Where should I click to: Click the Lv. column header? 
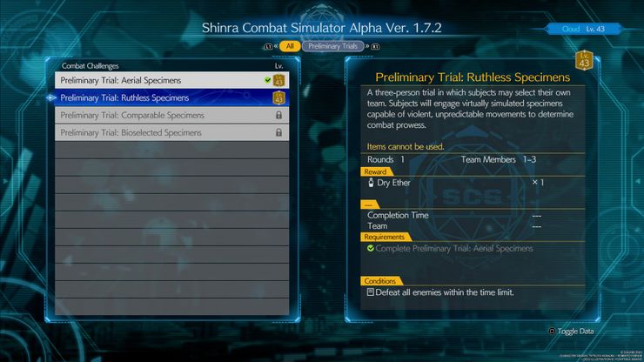(x=278, y=66)
